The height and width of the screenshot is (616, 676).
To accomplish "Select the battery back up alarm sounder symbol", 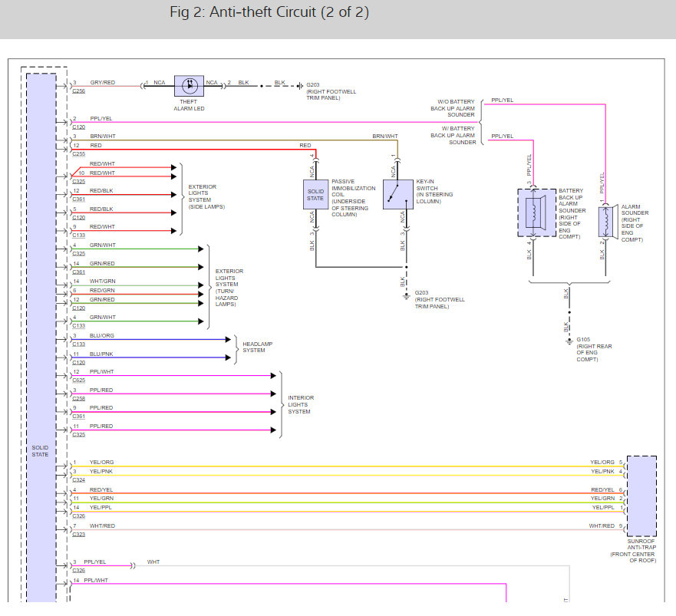I will pyautogui.click(x=536, y=212).
